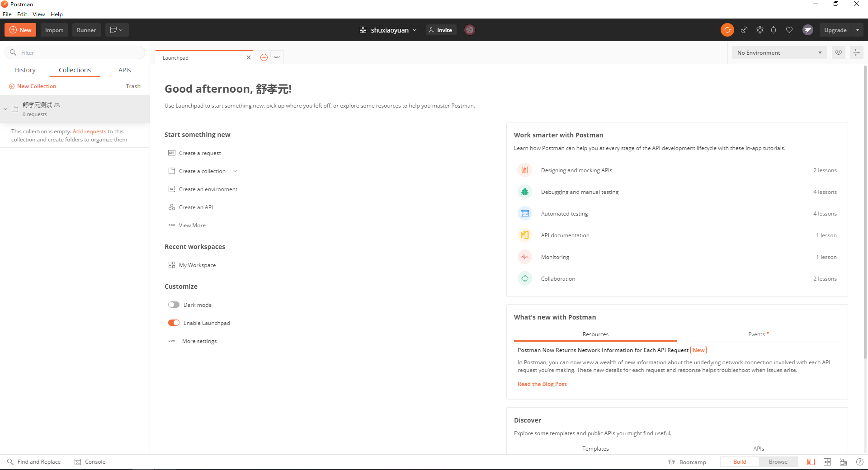Select the Templates tab under Discover
Screen dimensions: 868x470
pos(595,449)
